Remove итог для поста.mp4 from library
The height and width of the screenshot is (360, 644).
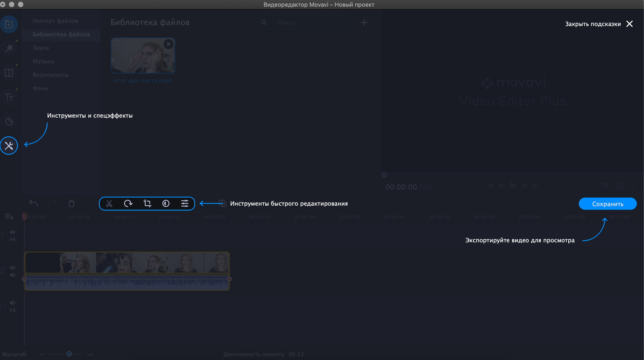pos(168,44)
